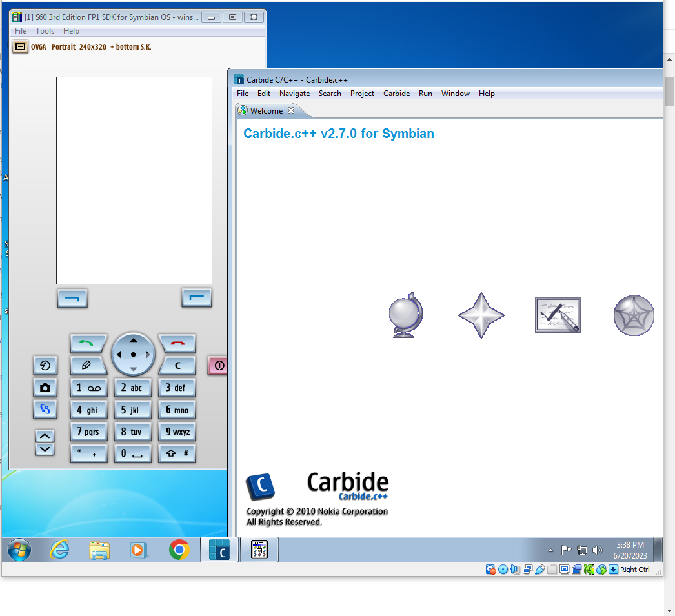Click the d-pad down arrow
The image size is (675, 616).
click(x=134, y=369)
